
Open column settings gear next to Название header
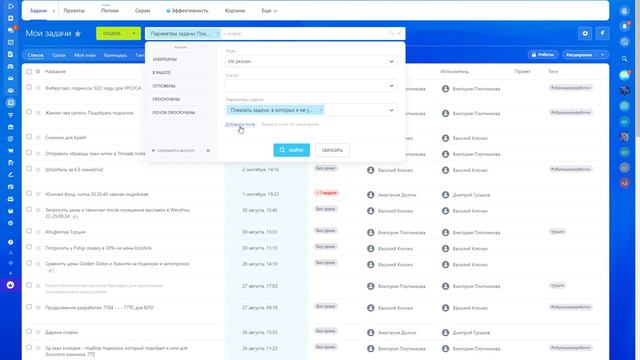coord(38,71)
